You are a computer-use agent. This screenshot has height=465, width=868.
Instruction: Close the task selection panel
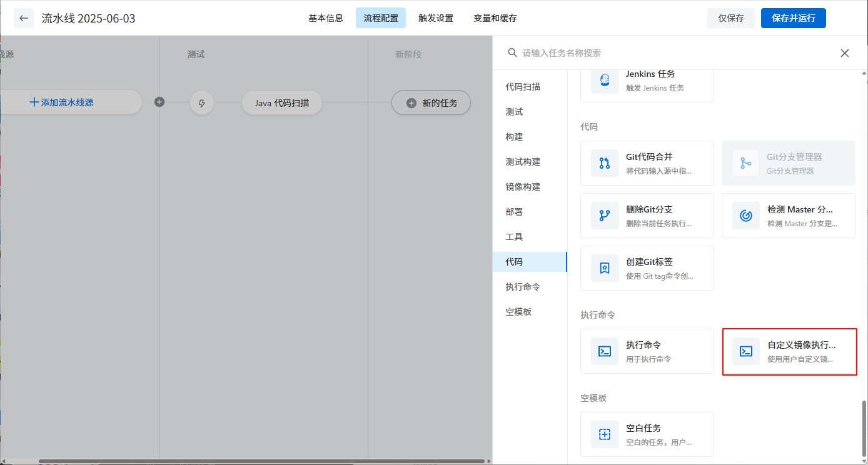coord(845,53)
